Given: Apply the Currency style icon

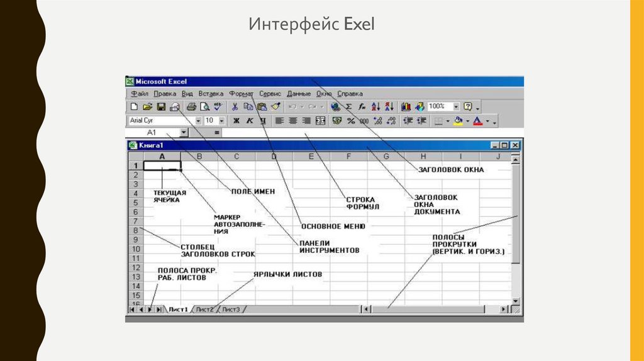Looking at the screenshot, I should pyautogui.click(x=337, y=121).
